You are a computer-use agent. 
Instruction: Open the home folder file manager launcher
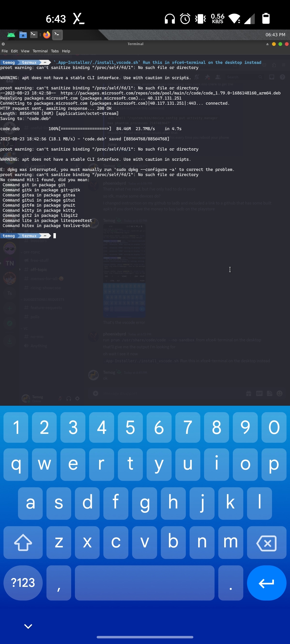[x=23, y=35]
